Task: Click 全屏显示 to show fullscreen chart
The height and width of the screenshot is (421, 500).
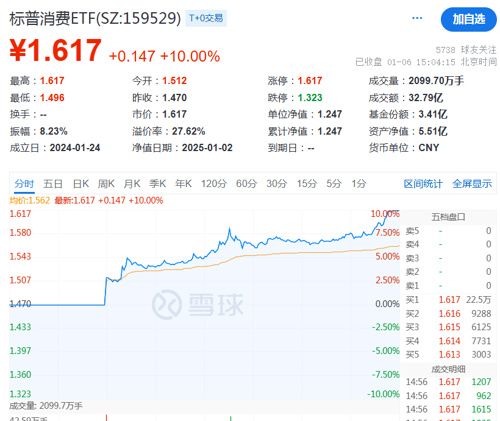Action: [x=472, y=184]
